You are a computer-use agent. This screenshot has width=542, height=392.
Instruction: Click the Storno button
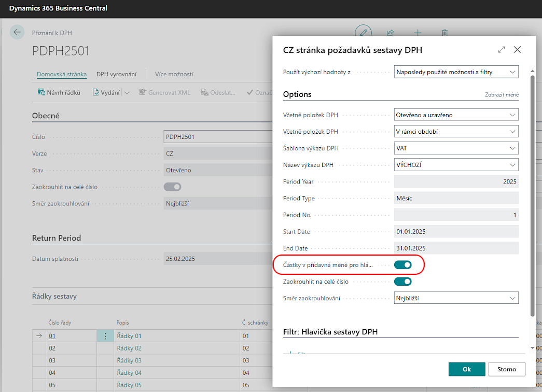pyautogui.click(x=506, y=369)
